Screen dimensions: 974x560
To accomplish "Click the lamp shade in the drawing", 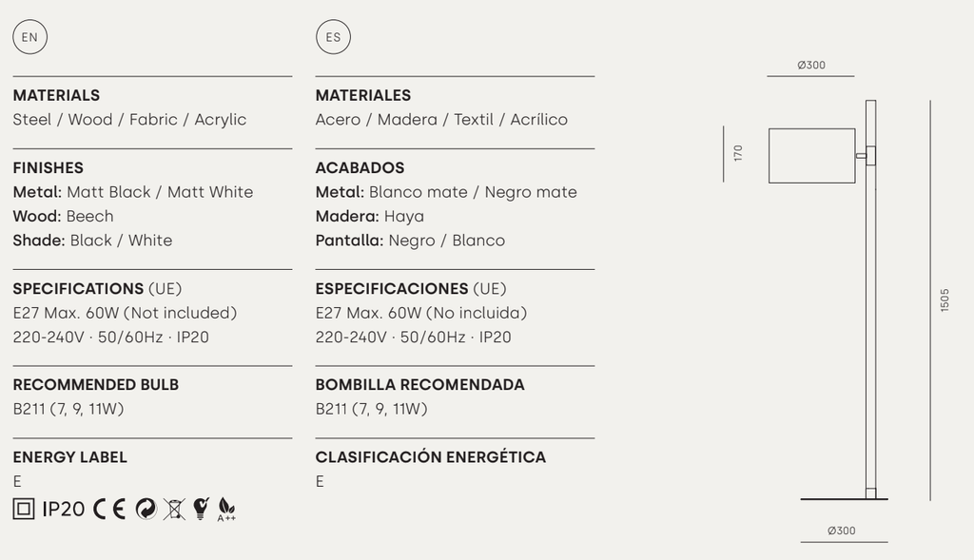I will click(811, 155).
